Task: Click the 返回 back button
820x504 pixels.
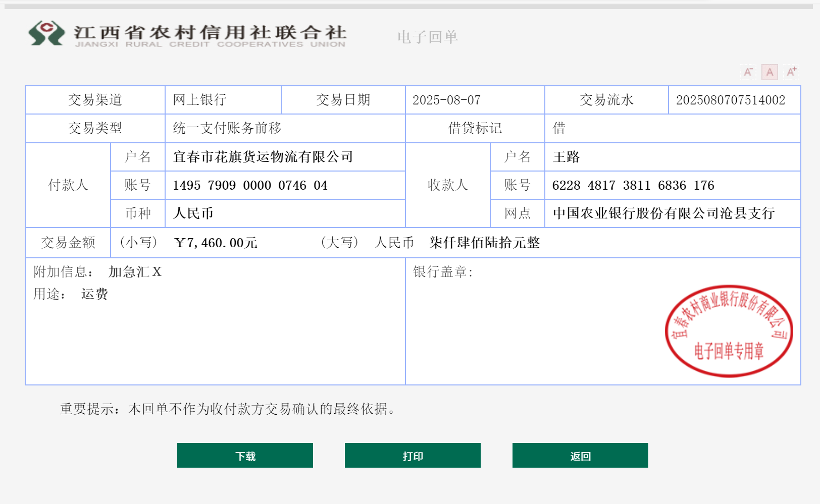Action: [x=580, y=456]
